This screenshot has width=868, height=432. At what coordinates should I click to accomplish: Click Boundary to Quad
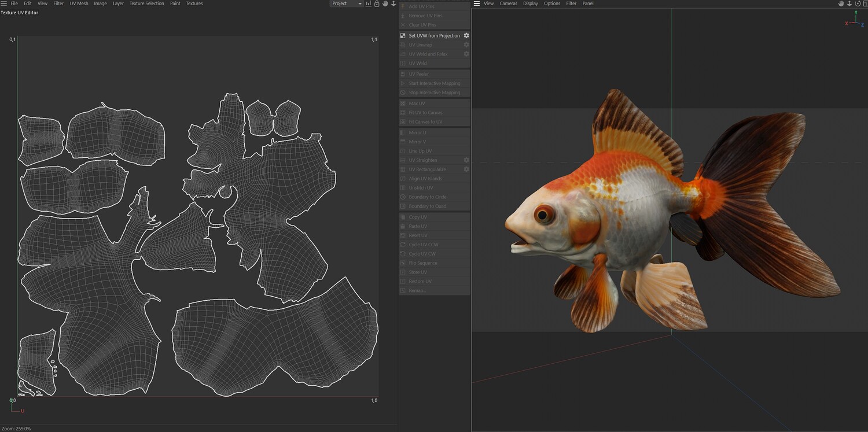435,206
